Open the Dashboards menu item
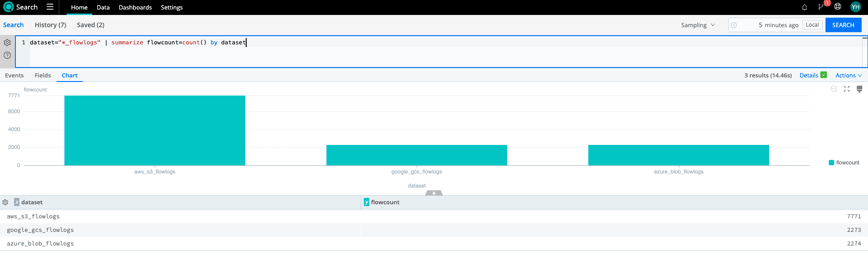The height and width of the screenshot is (279, 868). pos(135,7)
